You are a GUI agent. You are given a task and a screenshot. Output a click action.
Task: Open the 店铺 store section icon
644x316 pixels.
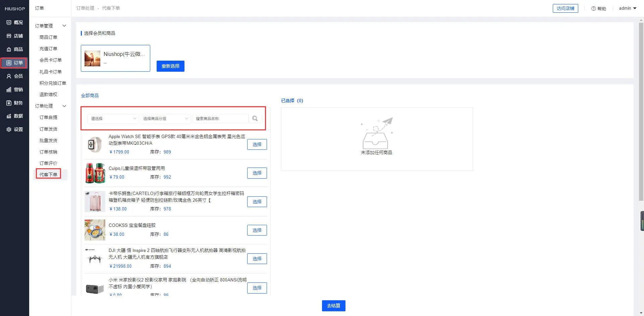[x=9, y=36]
